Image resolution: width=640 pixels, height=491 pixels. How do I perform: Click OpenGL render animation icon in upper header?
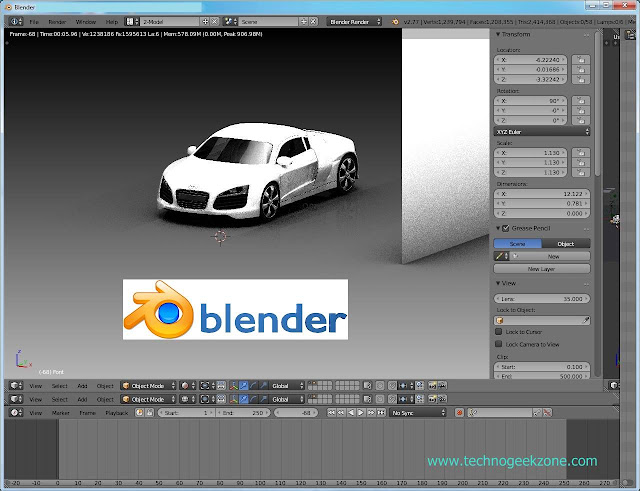442,385
